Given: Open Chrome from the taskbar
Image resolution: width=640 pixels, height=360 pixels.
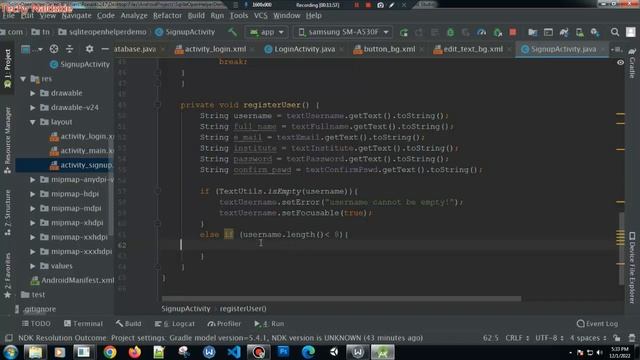Looking at the screenshot, I should [110, 352].
